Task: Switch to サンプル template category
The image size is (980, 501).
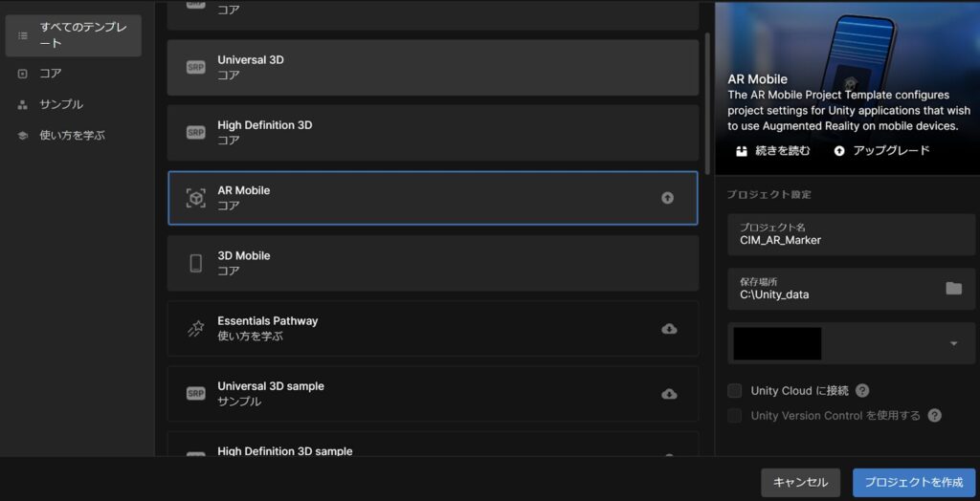Action: point(60,104)
